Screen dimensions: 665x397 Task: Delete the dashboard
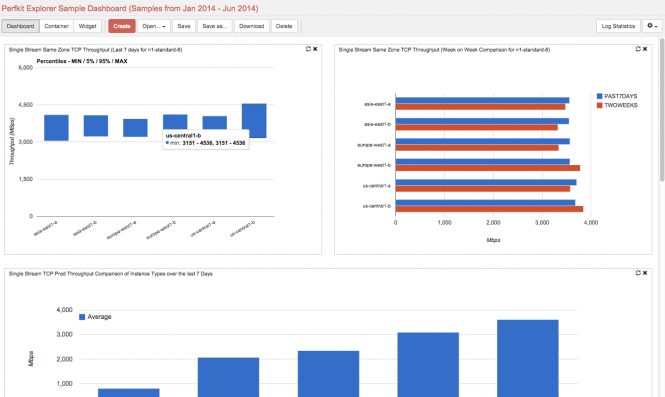point(284,26)
